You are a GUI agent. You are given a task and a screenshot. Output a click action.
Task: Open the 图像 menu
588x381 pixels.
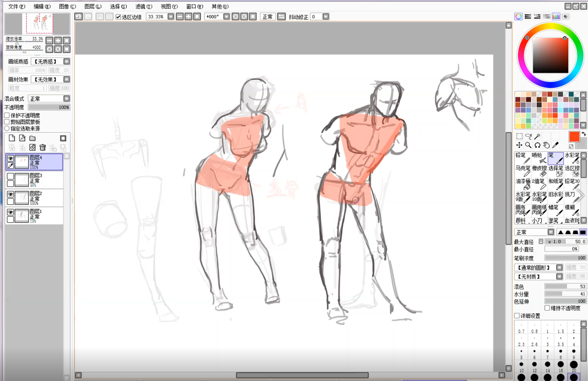[x=67, y=6]
